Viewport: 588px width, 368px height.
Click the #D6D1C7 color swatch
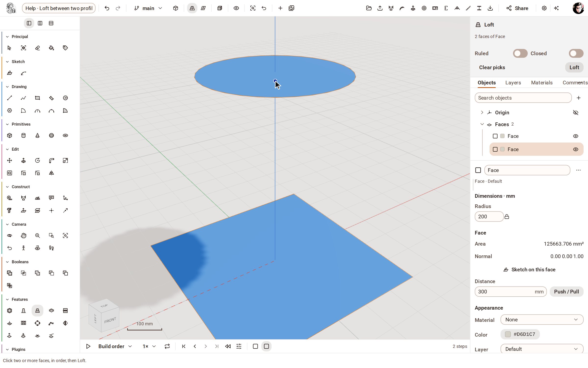(x=508, y=334)
